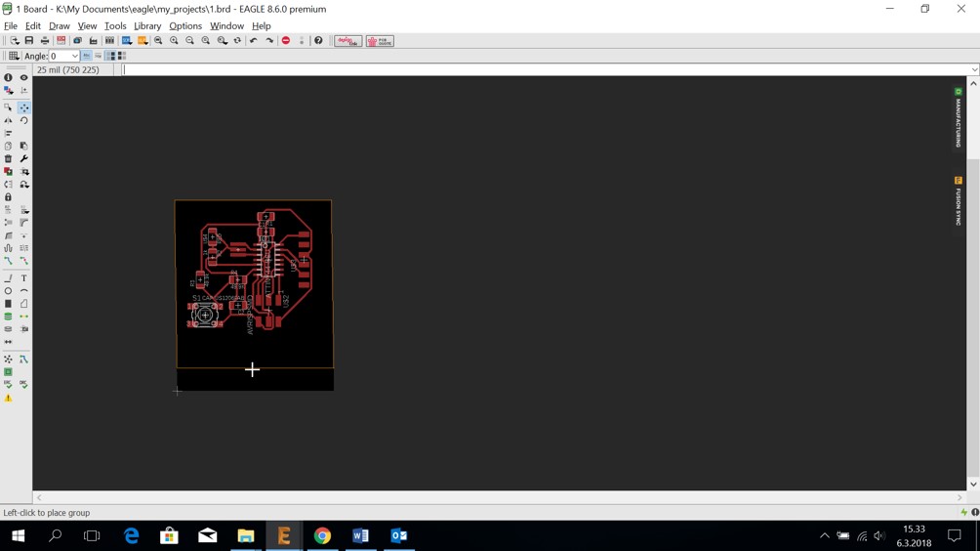Select the Info tool
Screen dimensions: 980x551
click(8, 77)
